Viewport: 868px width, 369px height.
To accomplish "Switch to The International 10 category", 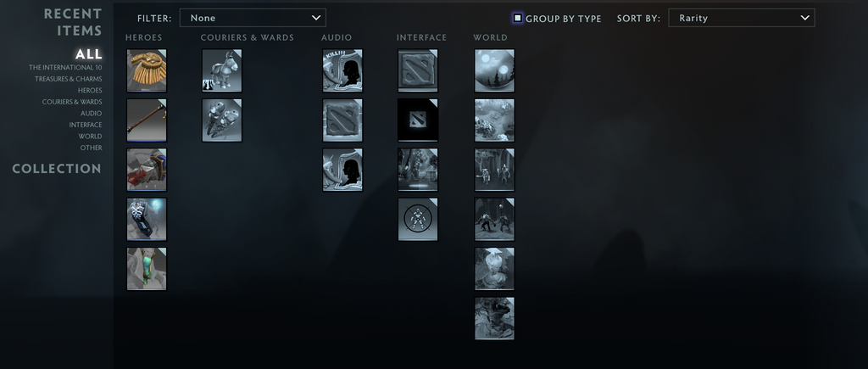I will coord(65,68).
